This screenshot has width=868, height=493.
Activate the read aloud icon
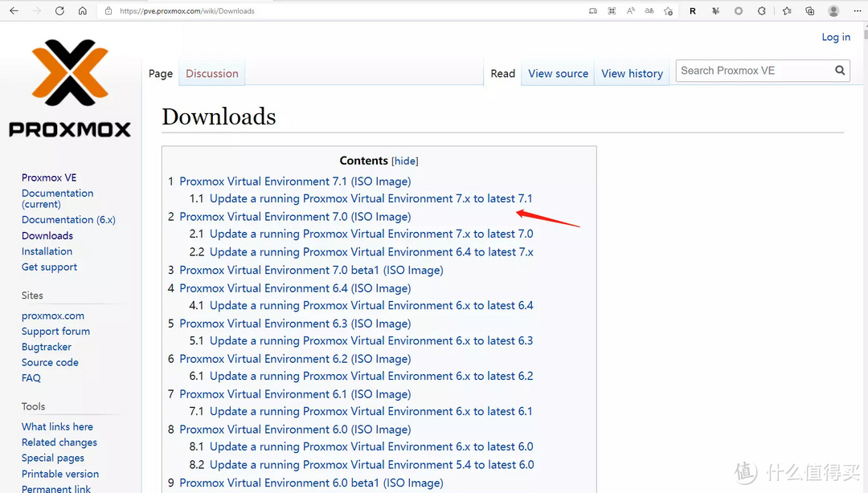point(631,10)
